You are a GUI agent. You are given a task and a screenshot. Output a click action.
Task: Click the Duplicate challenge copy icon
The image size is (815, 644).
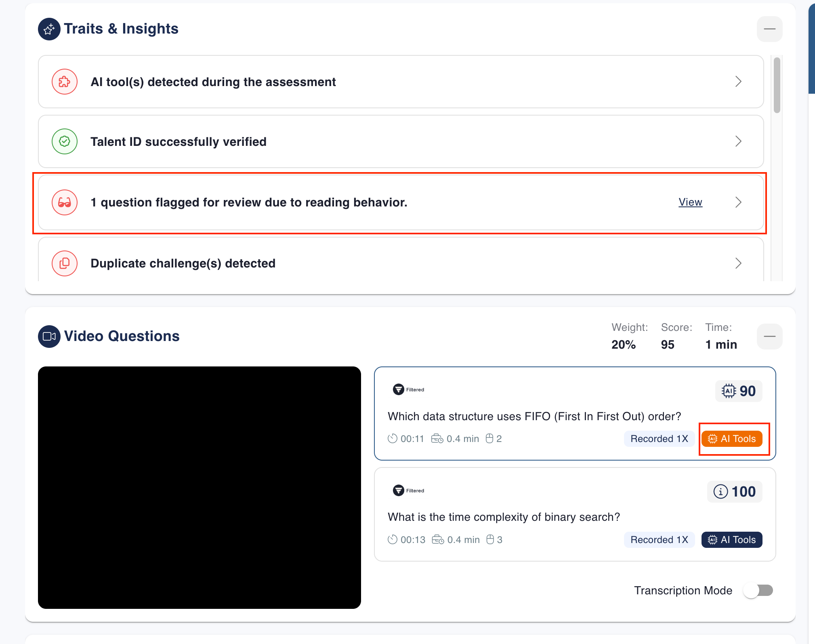(65, 263)
